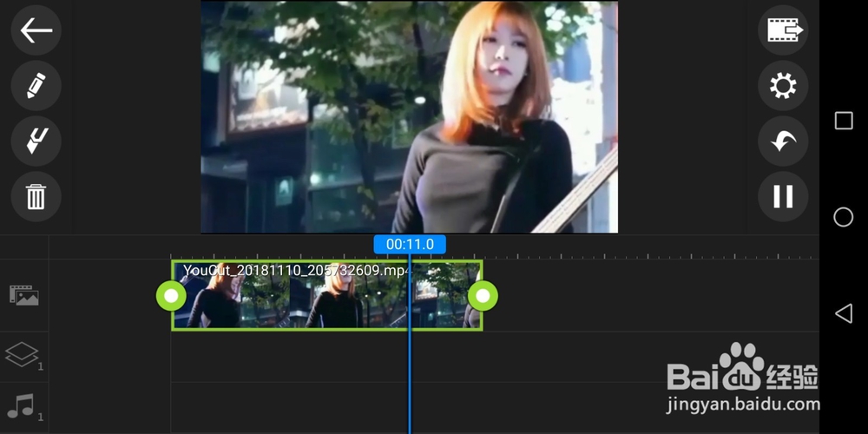This screenshot has height=434, width=868.
Task: Tap the 00:11.0 playhead time marker
Action: (410, 244)
